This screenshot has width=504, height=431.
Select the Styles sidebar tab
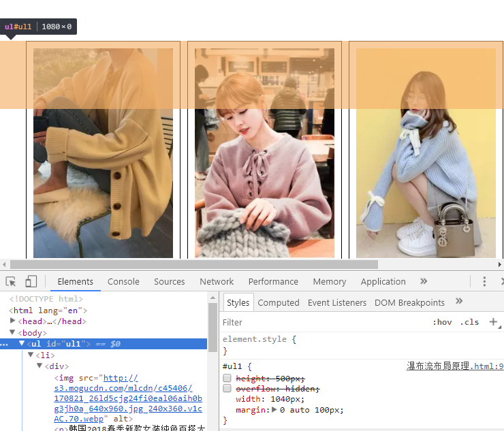[238, 302]
